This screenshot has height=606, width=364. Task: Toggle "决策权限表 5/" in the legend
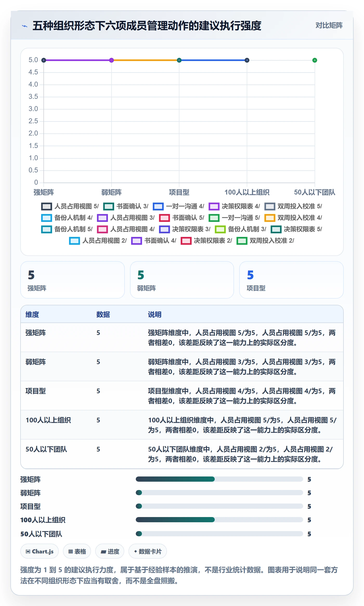tap(296, 229)
